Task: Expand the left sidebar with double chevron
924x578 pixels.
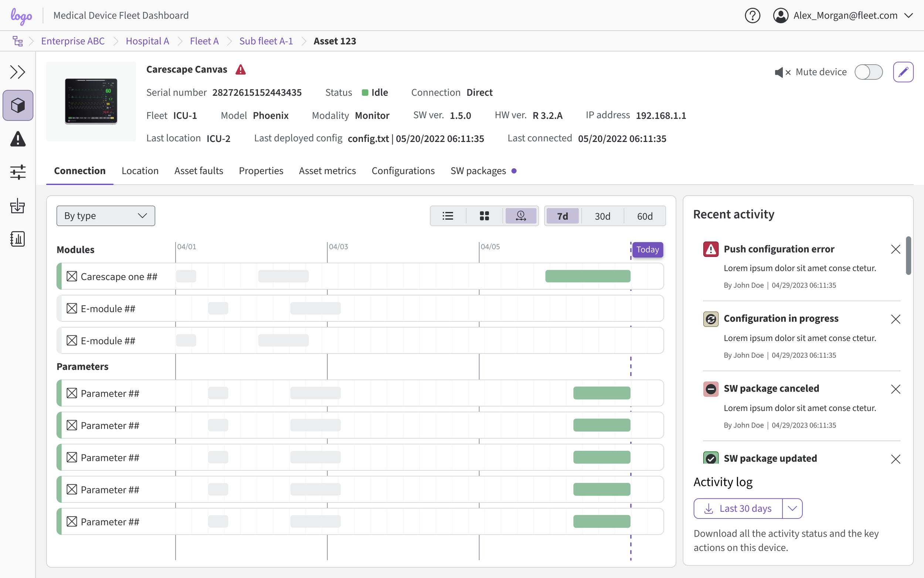Action: point(18,72)
